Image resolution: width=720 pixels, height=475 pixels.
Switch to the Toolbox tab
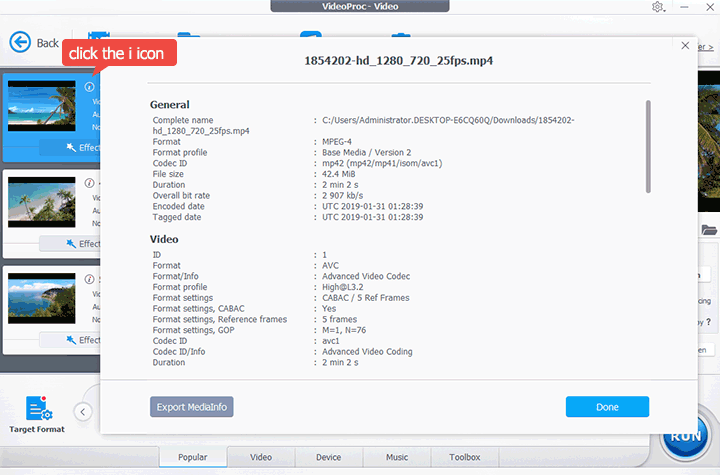pos(465,457)
